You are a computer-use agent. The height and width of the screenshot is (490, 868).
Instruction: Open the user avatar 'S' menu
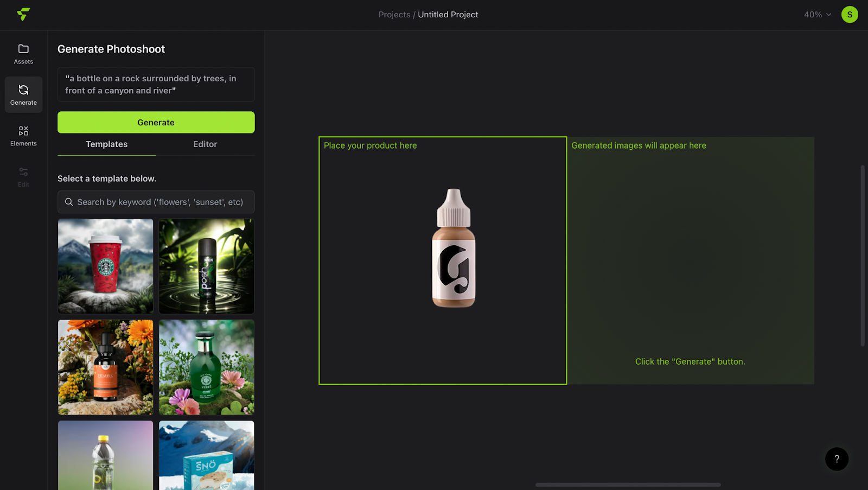click(850, 15)
